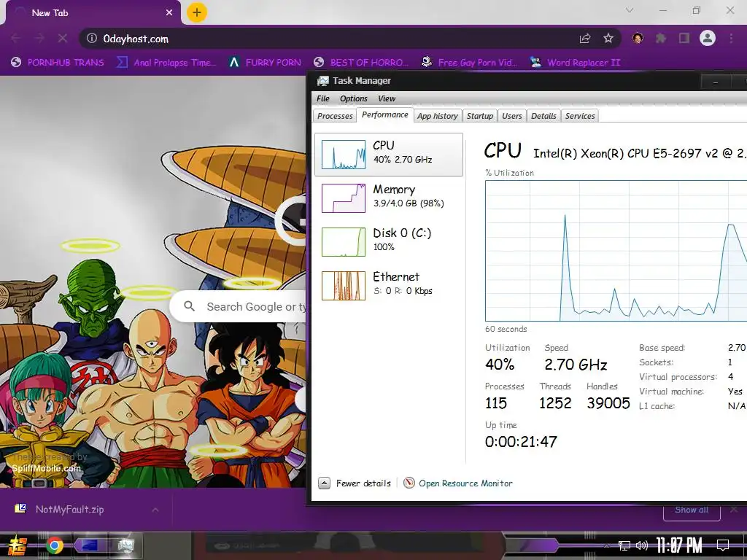This screenshot has width=747, height=560.
Task: Open the Start menu icon on taskbar
Action: click(x=17, y=545)
